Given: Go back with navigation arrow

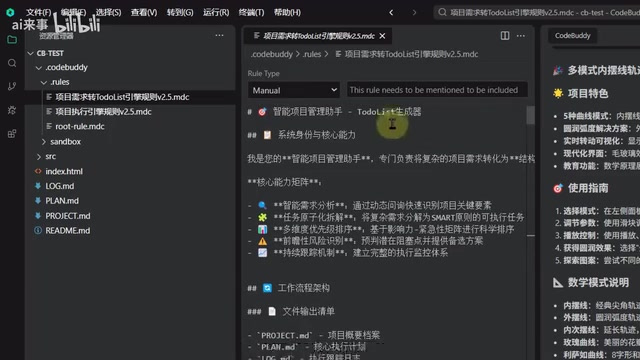Looking at the screenshot, I should [x=391, y=13].
